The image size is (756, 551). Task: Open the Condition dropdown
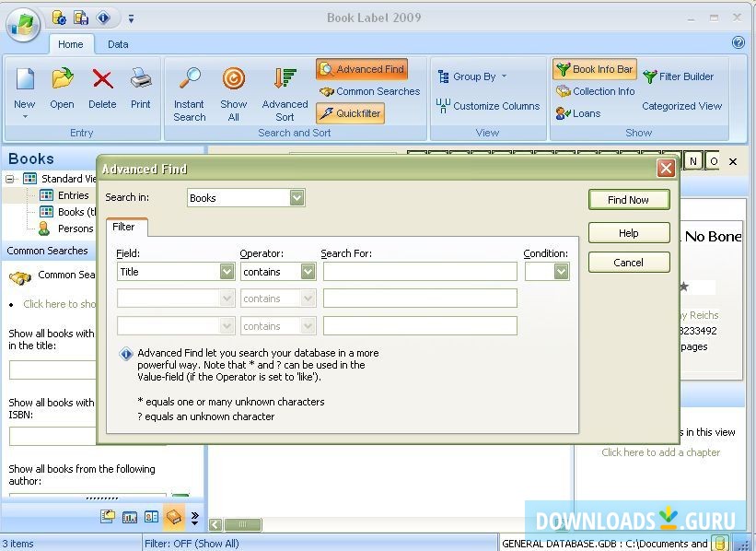[561, 272]
